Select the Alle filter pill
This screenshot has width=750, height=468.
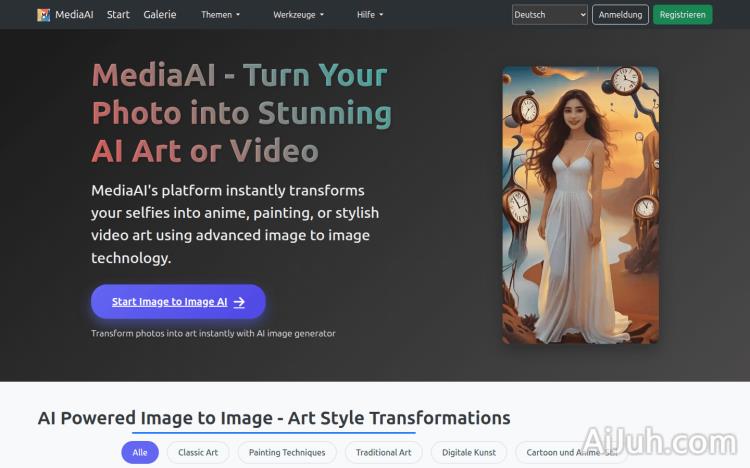[140, 452]
